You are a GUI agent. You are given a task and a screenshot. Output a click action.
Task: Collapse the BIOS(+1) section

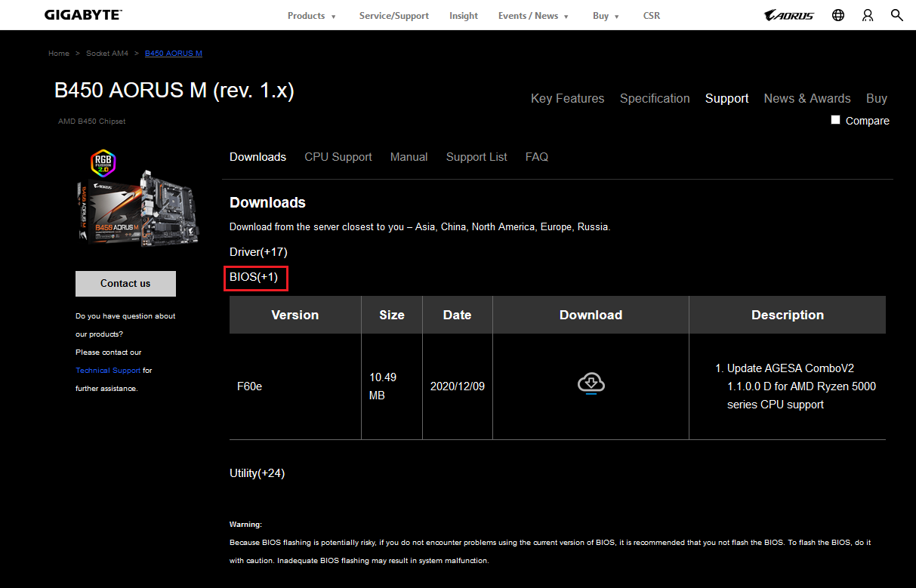point(254,277)
